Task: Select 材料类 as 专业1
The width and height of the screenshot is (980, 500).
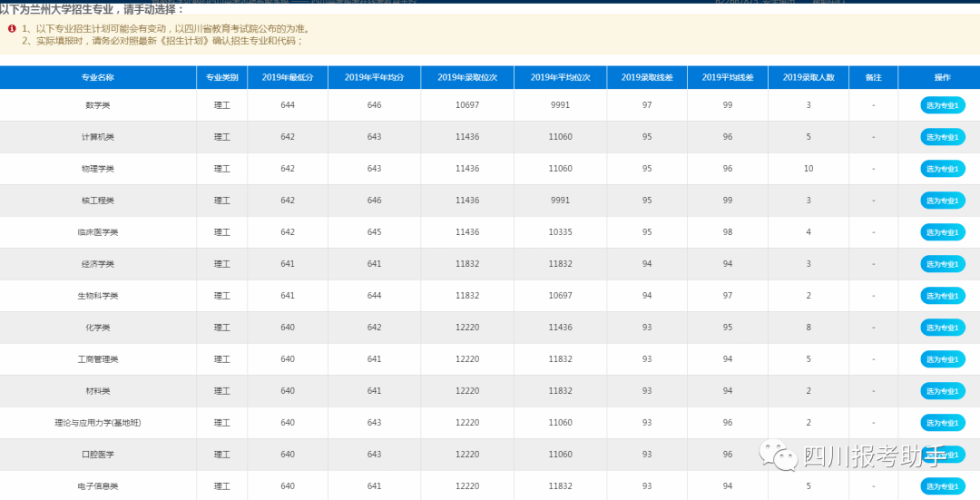Action: click(x=942, y=391)
